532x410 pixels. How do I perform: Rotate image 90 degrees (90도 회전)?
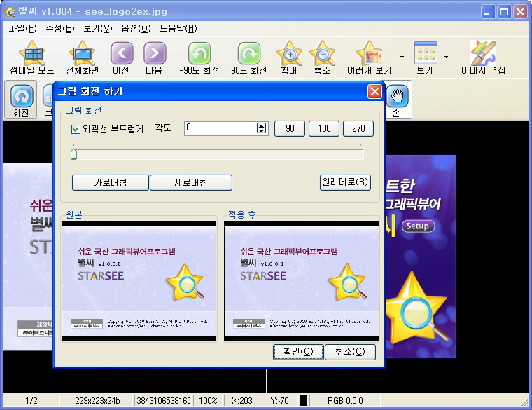pyautogui.click(x=248, y=57)
